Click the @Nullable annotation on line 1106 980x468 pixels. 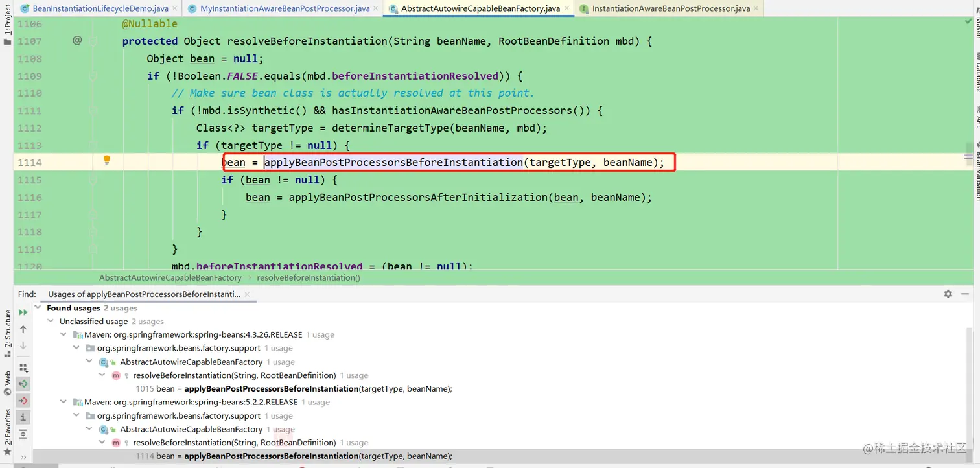tap(150, 23)
